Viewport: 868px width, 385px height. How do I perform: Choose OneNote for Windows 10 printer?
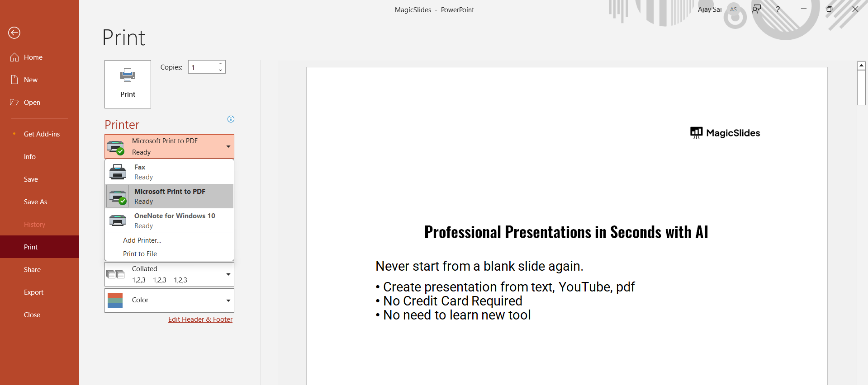pos(169,221)
